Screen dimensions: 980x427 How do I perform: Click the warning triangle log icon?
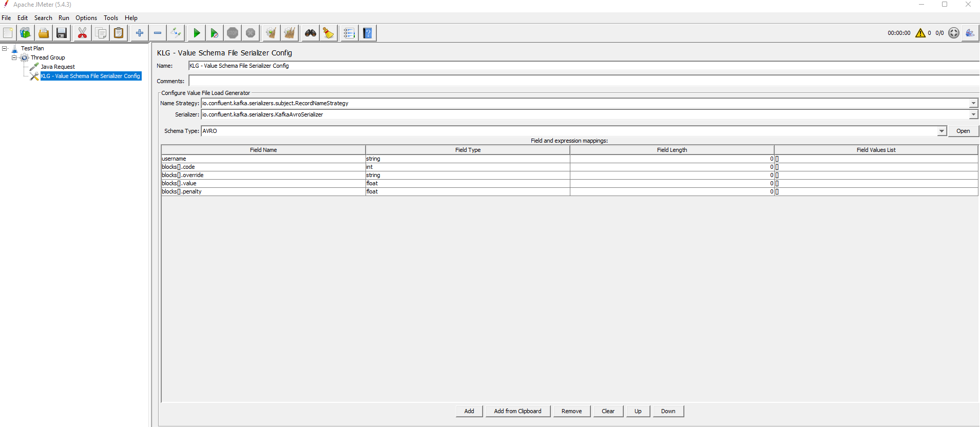920,33
